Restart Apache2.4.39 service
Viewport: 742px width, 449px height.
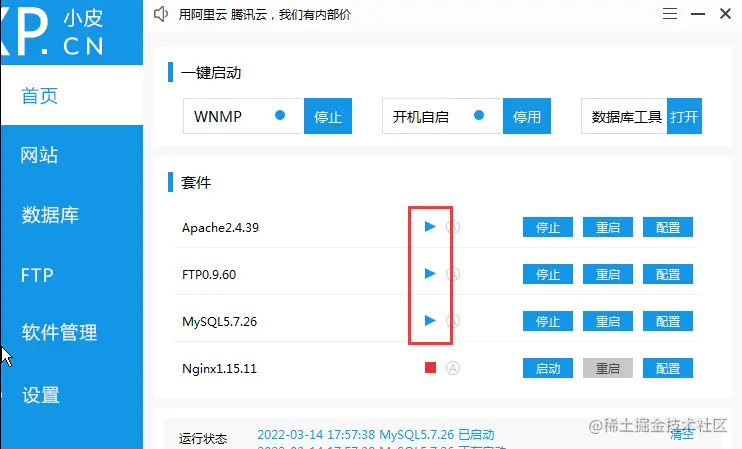pyautogui.click(x=608, y=227)
